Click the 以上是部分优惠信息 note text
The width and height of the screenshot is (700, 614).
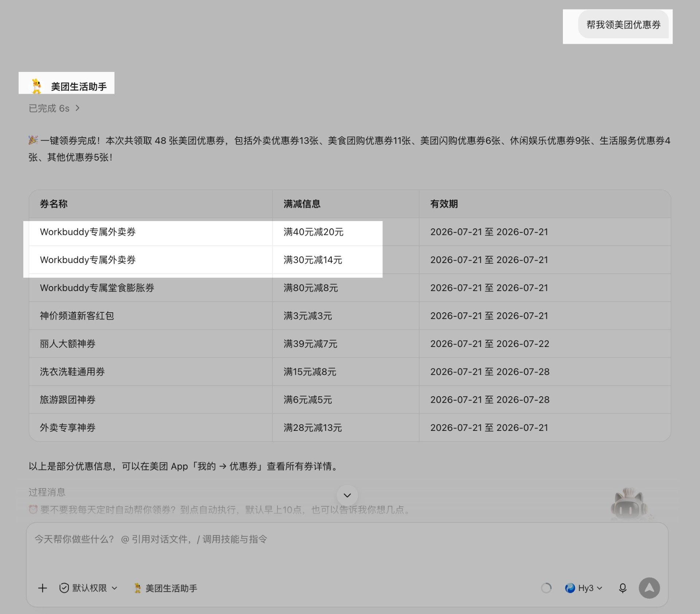click(185, 466)
